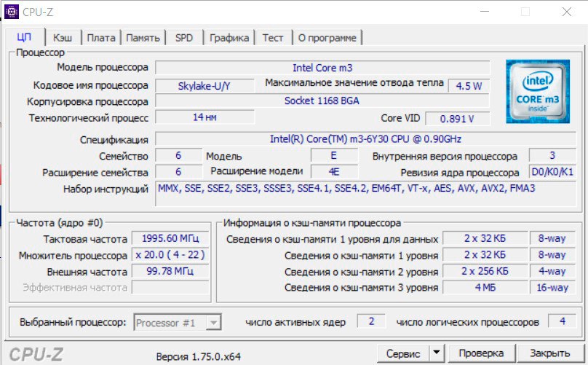The image size is (588, 365).
Task: Click the Модель процессора label
Action: pyautogui.click(x=103, y=67)
